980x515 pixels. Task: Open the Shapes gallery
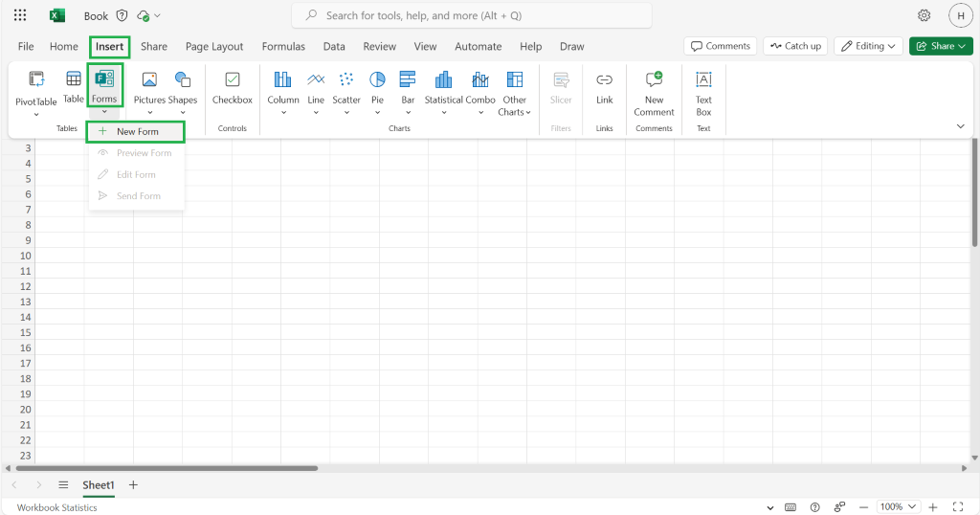pos(183,86)
